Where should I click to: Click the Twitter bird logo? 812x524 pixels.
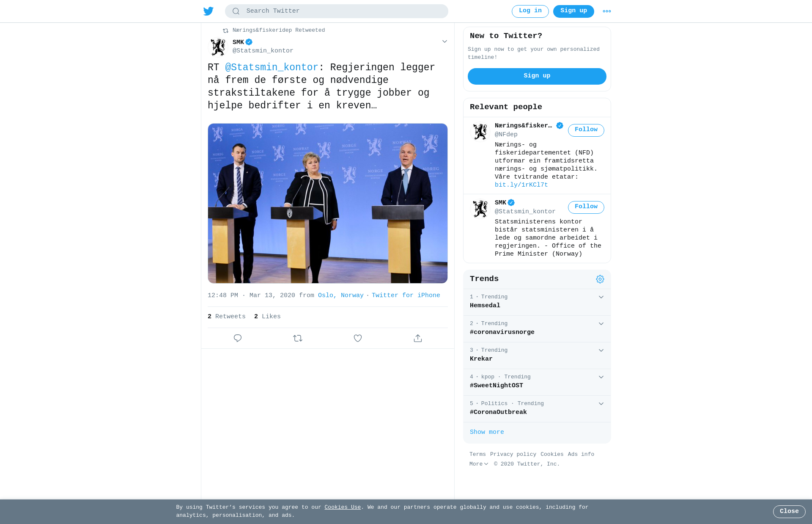(208, 11)
